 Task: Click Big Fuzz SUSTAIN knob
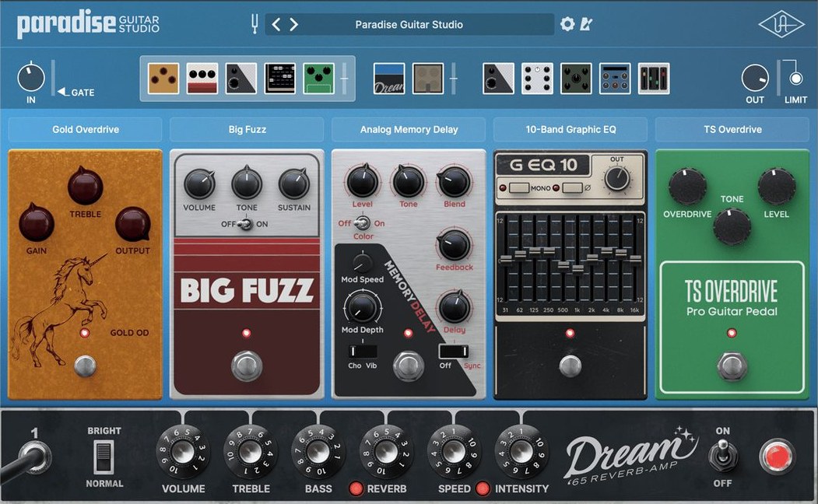tap(294, 184)
